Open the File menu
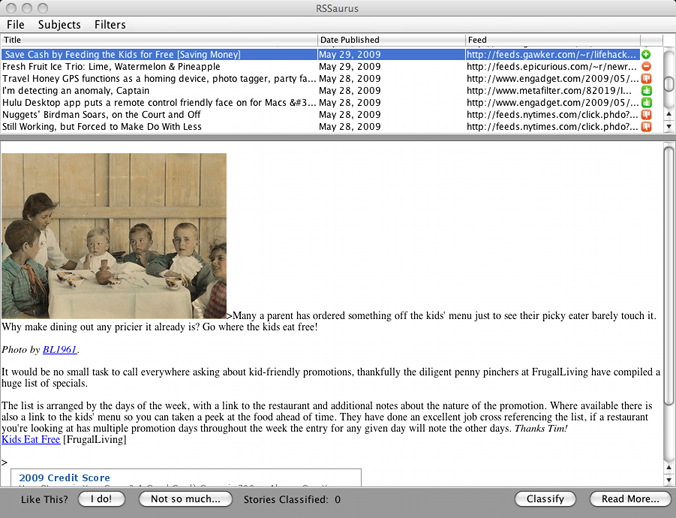 (16, 25)
